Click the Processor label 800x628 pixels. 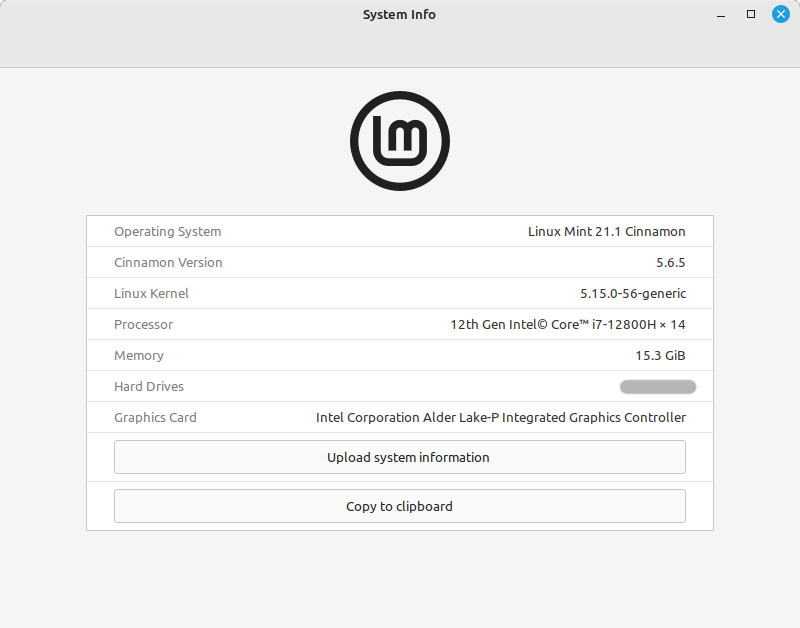click(143, 324)
